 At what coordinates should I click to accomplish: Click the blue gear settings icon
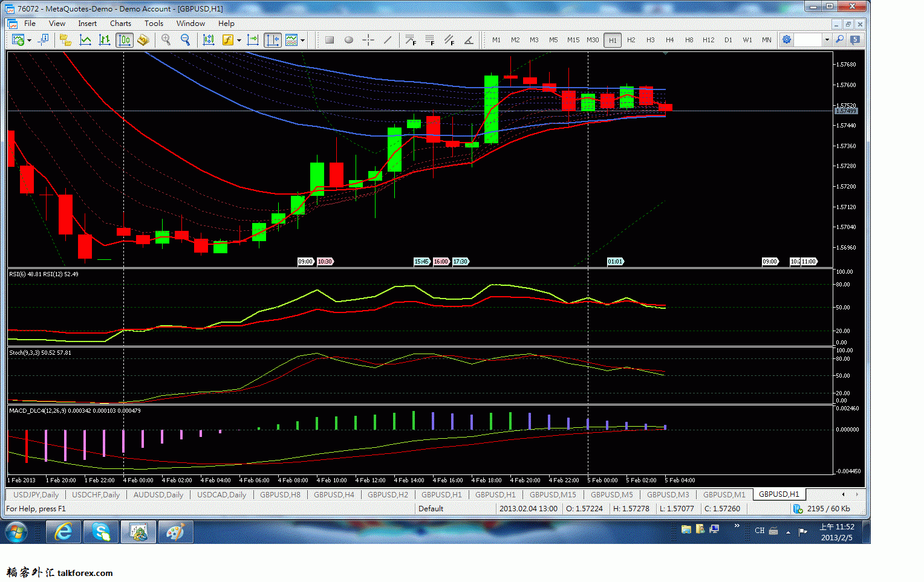(787, 40)
